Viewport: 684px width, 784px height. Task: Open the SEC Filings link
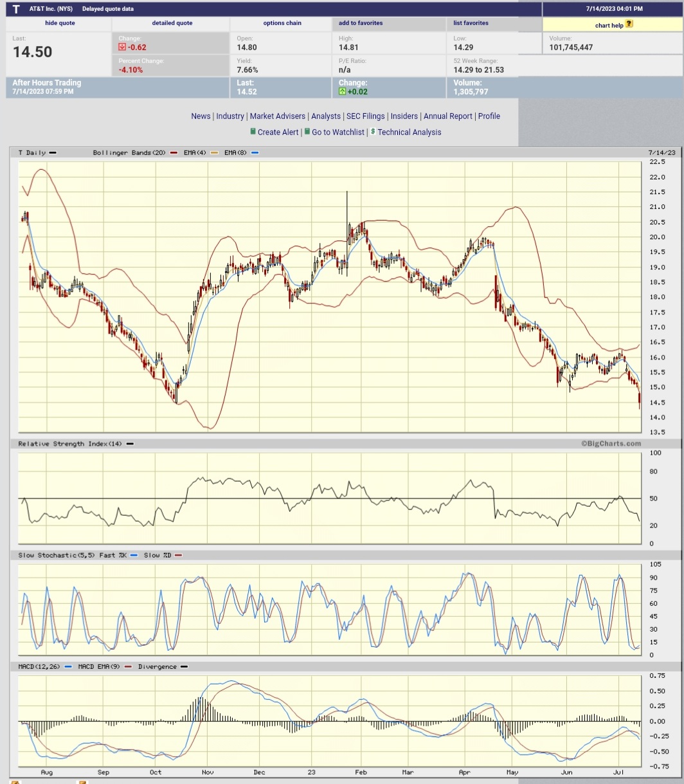click(x=365, y=116)
